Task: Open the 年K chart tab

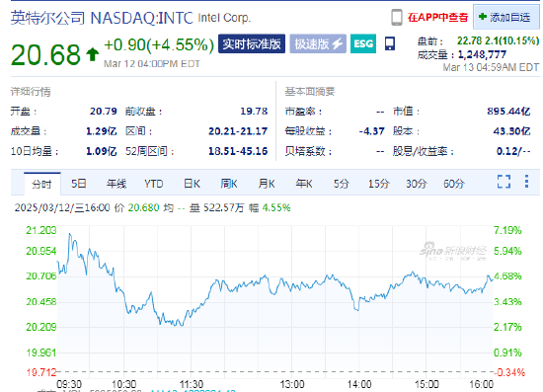Action: 304,184
